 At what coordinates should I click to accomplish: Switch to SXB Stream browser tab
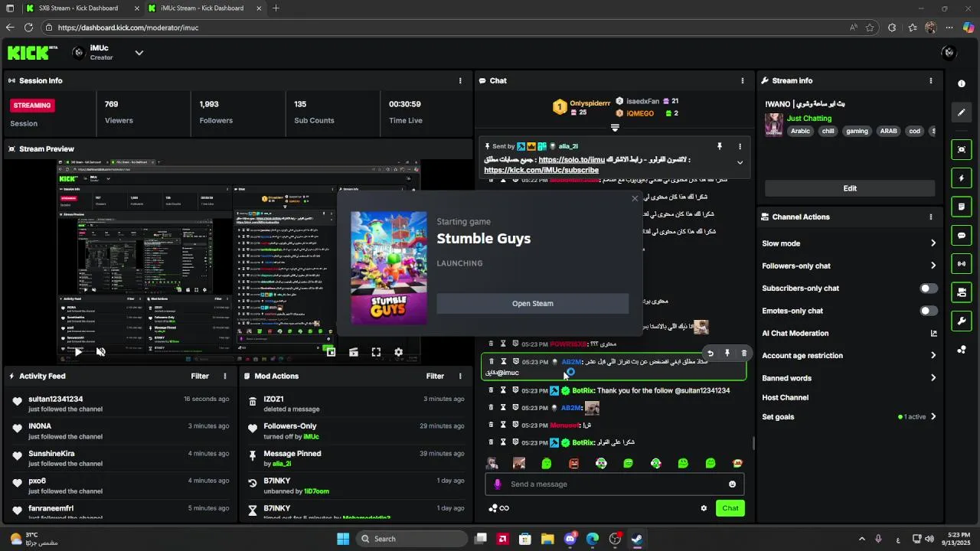coord(77,8)
